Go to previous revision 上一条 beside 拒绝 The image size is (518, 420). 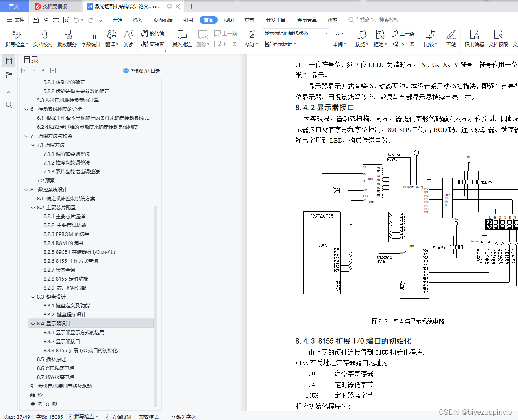coord(403,34)
